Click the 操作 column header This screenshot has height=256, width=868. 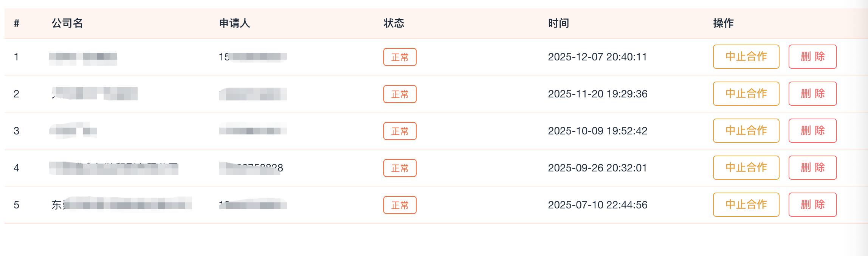pos(723,23)
